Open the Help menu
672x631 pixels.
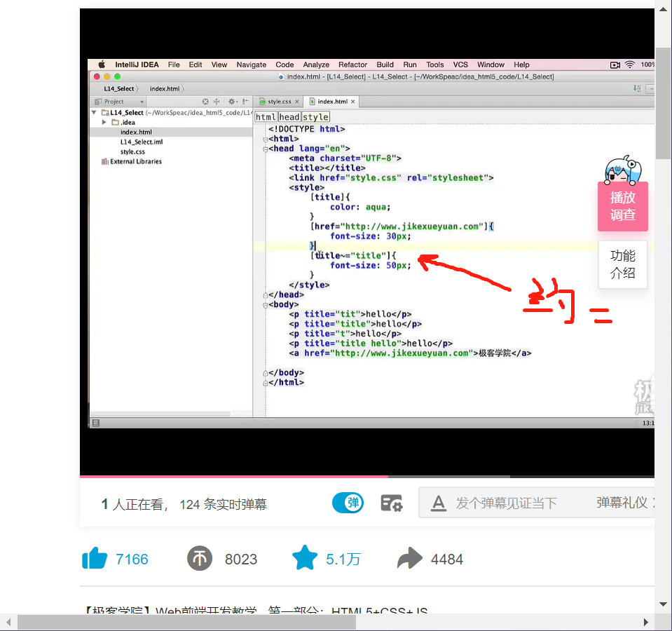(521, 65)
